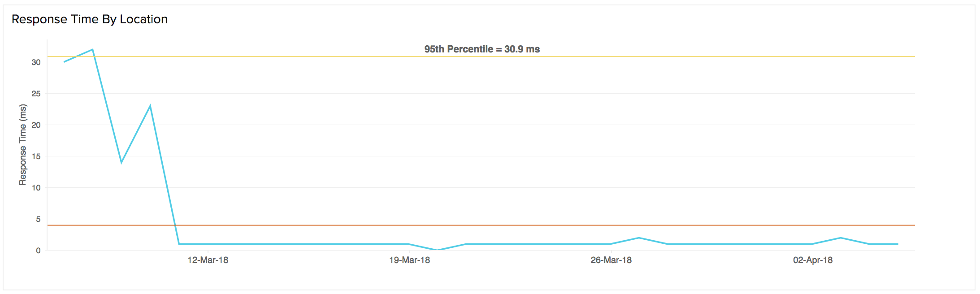This screenshot has width=980, height=294.
Task: Click the blue line's dip near 14 ms
Action: pos(121,162)
